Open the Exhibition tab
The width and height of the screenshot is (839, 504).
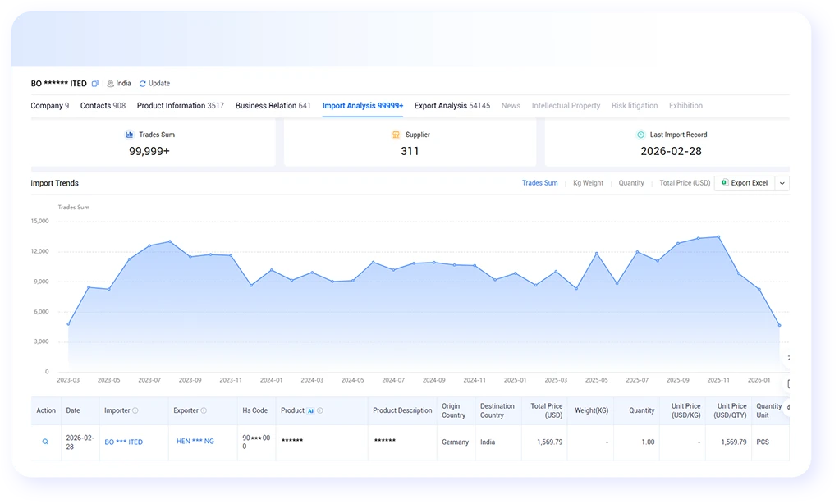685,105
